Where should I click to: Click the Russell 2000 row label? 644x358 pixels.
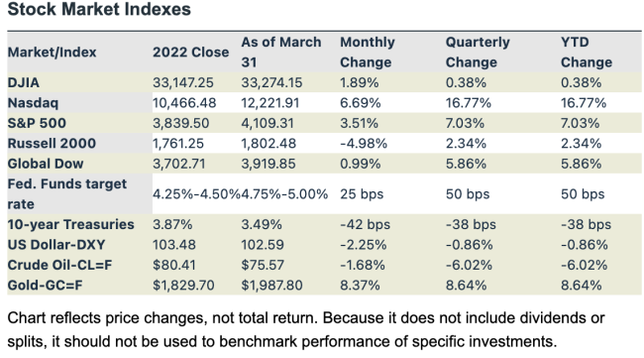pyautogui.click(x=52, y=143)
